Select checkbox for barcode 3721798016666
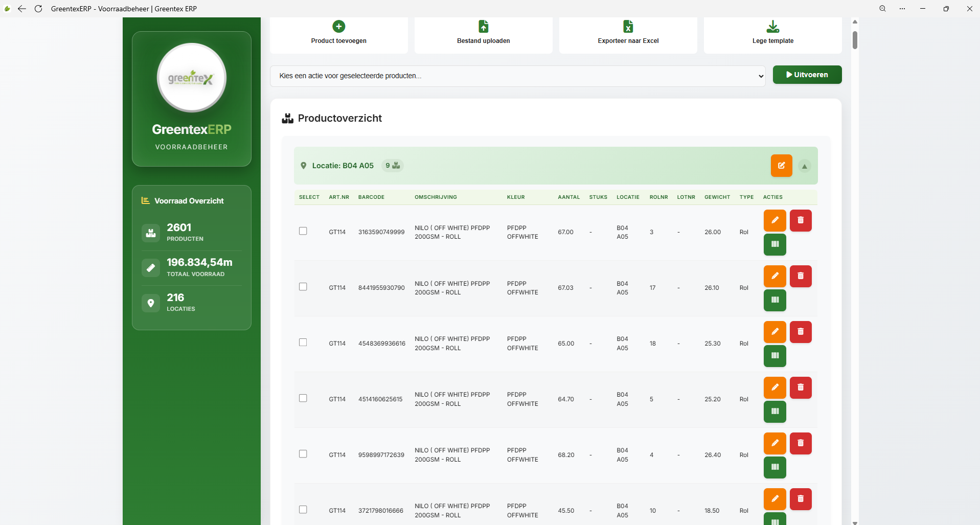Viewport: 980px width, 525px height. coord(303,510)
